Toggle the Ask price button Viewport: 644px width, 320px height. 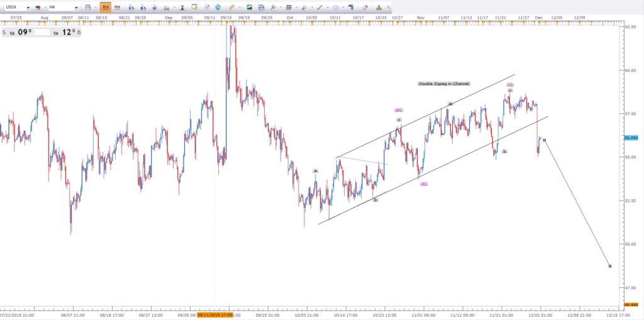coord(118,8)
